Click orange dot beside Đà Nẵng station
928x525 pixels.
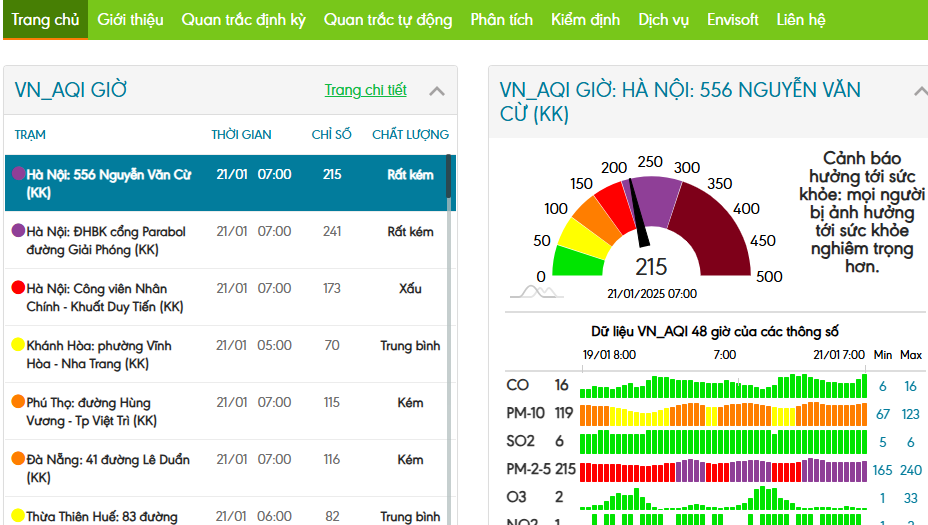pos(18,459)
